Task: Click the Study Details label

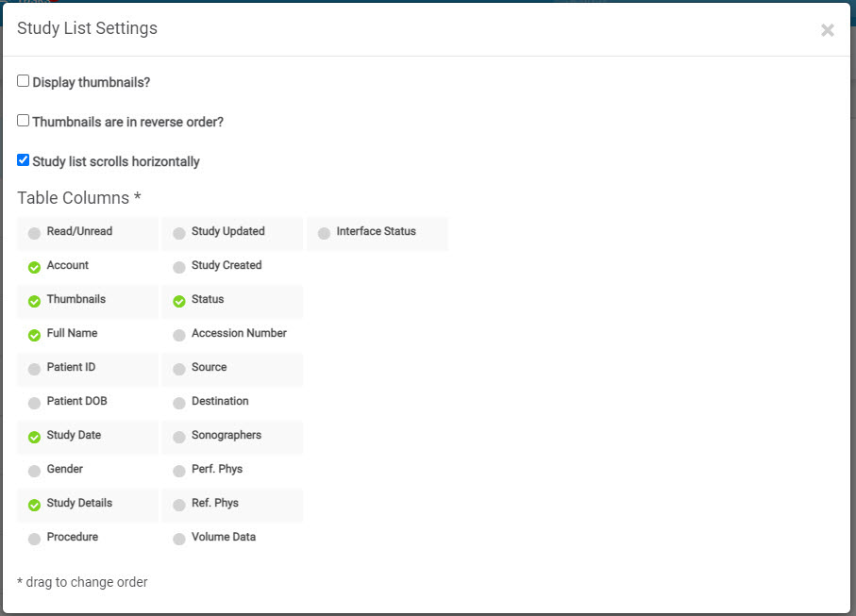Action: [x=79, y=503]
